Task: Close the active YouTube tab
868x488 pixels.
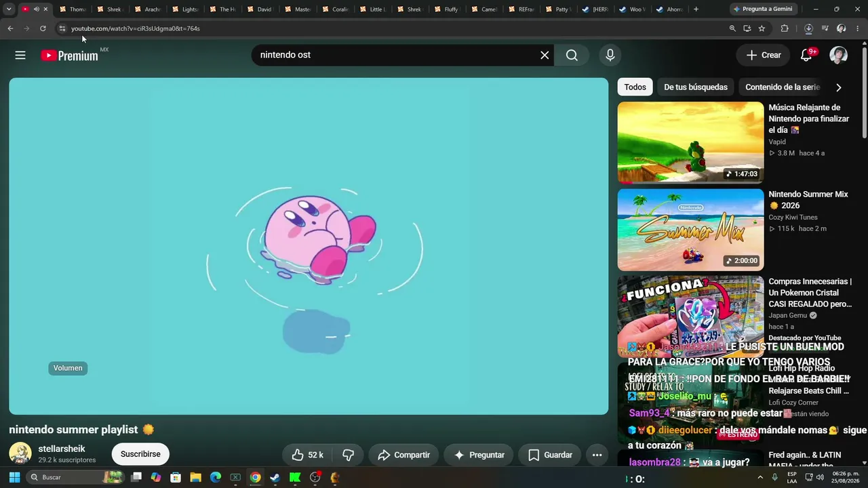Action: click(x=45, y=9)
